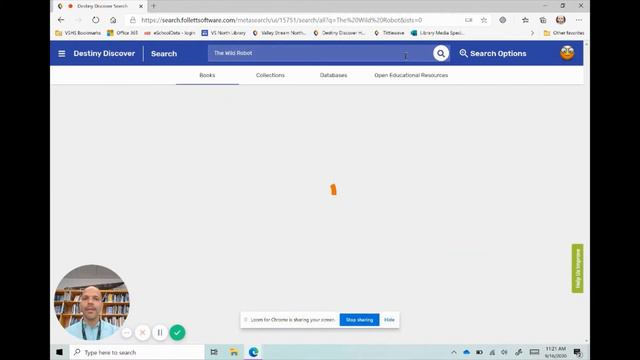Open Search Options
The image size is (640, 360).
tap(493, 53)
